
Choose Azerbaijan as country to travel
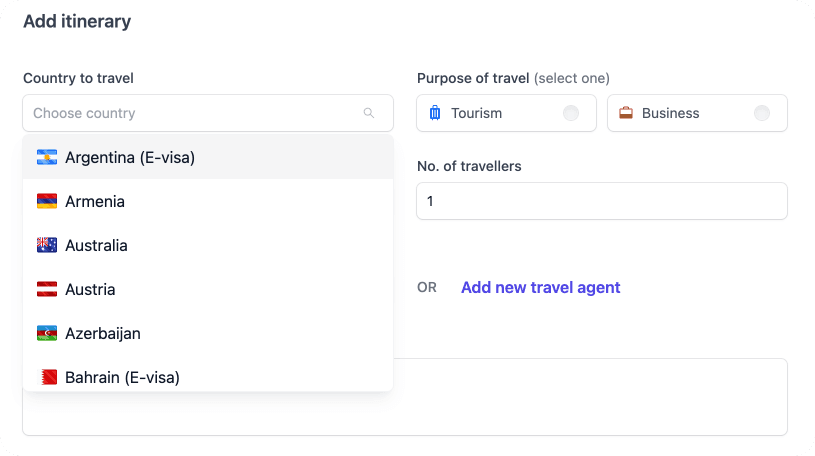103,333
